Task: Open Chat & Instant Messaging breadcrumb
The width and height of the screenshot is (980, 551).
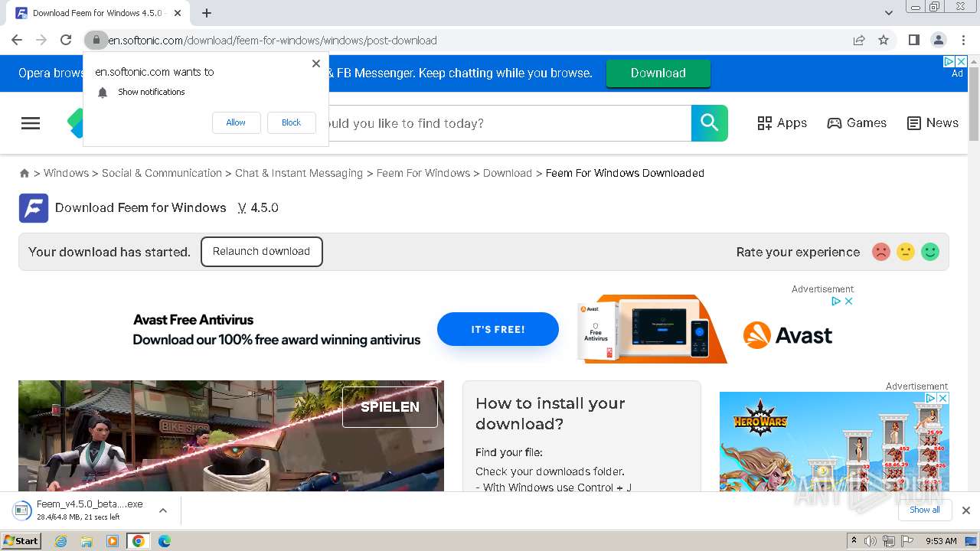Action: [299, 173]
